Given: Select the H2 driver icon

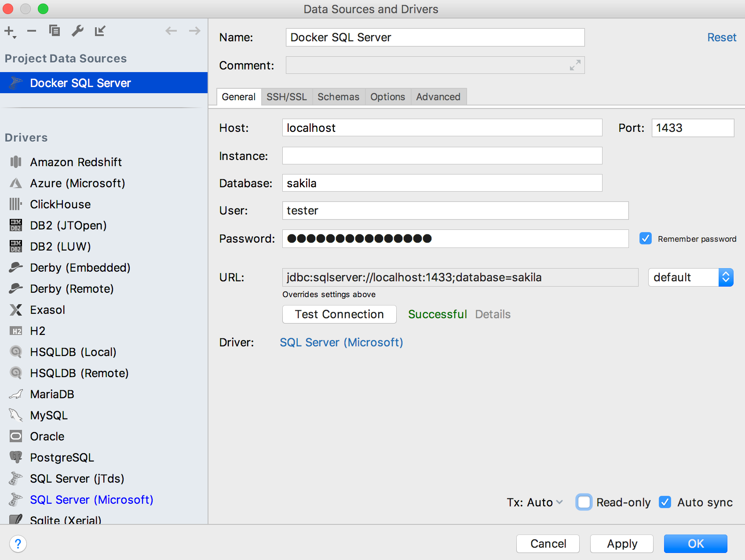Looking at the screenshot, I should coord(16,331).
